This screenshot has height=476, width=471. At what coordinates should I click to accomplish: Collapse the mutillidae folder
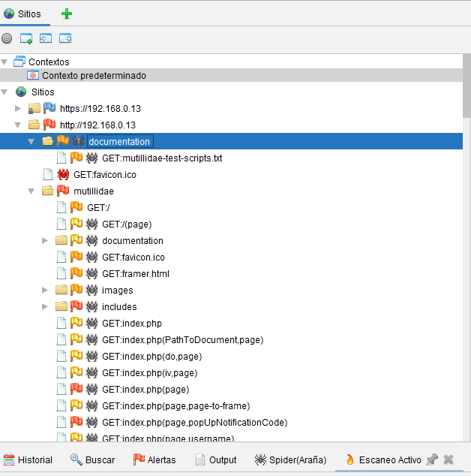[x=31, y=191]
